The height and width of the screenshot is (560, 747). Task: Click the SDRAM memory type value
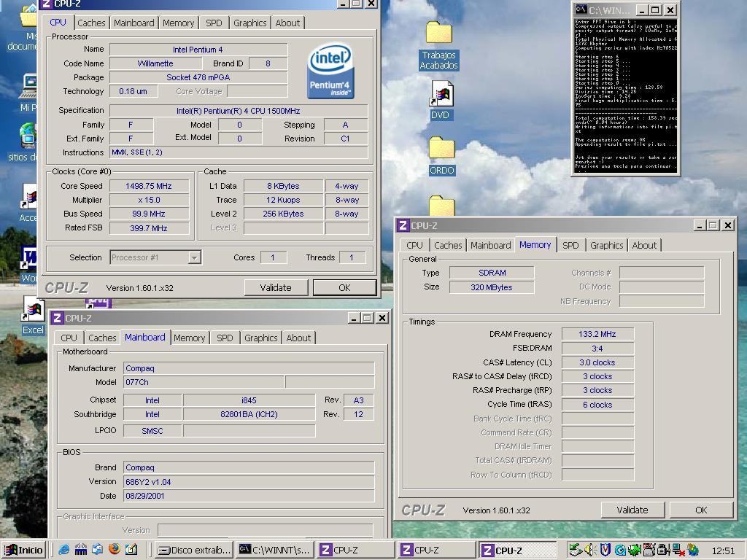click(x=492, y=273)
